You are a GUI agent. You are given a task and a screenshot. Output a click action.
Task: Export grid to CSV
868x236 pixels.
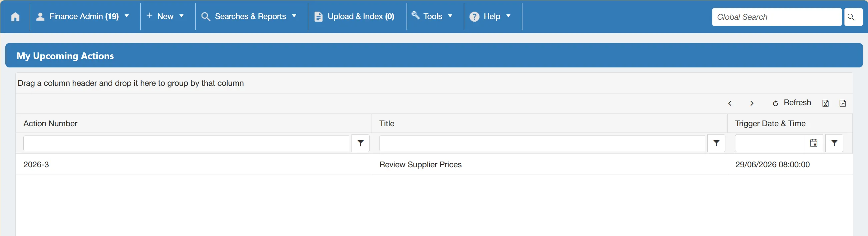pos(842,103)
